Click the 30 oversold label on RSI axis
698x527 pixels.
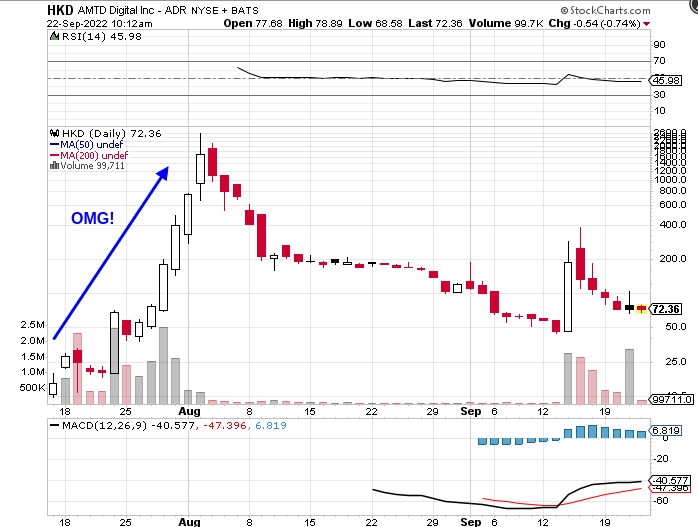click(660, 95)
